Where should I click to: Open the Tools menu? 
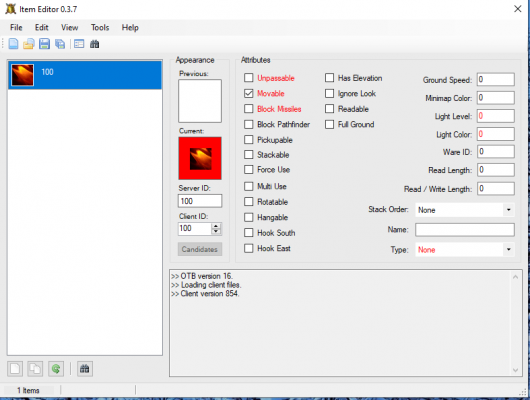point(100,27)
